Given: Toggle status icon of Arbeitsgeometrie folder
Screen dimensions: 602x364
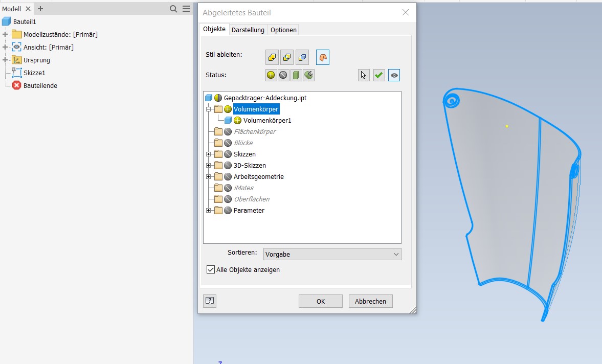Looking at the screenshot, I should pyautogui.click(x=228, y=177).
